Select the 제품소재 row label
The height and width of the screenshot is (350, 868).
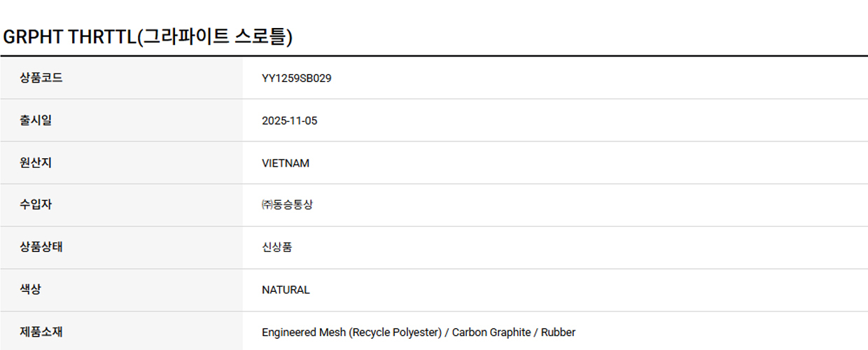pos(41,332)
